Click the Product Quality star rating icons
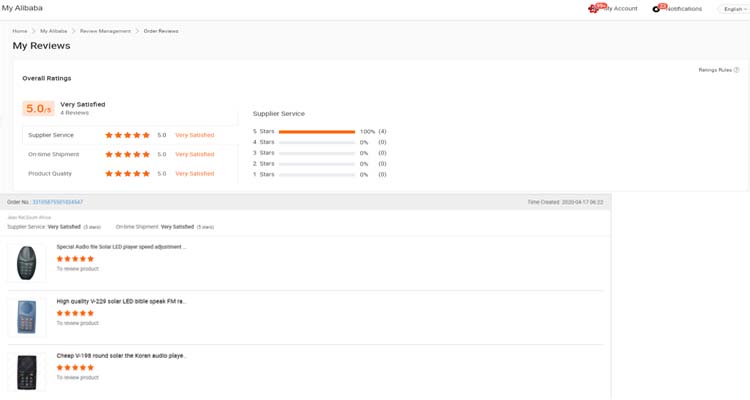This screenshot has width=750, height=400. [128, 174]
